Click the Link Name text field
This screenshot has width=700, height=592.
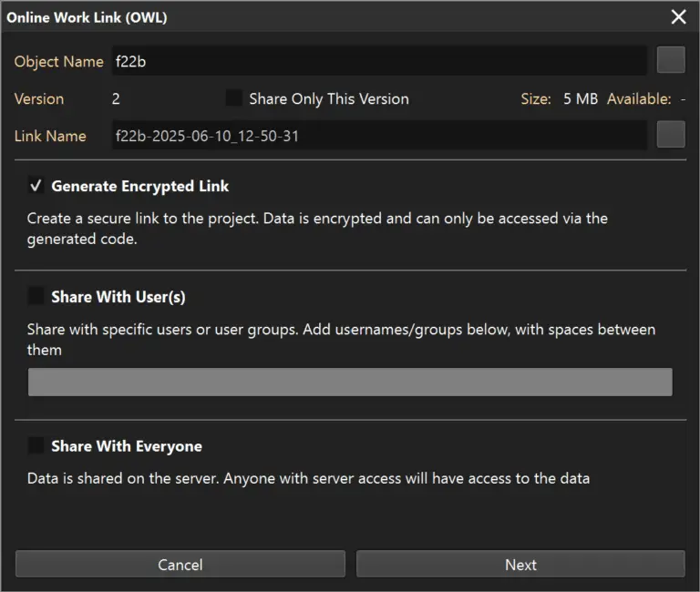378,136
